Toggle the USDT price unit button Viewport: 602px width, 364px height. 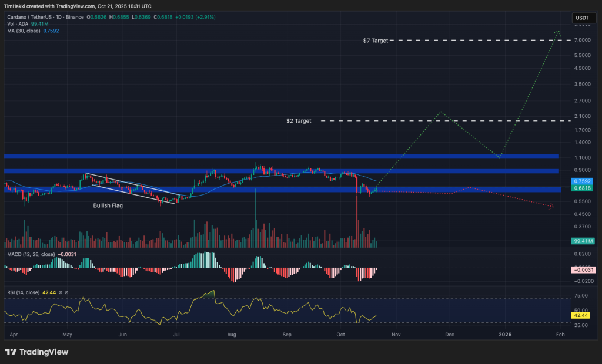point(583,18)
